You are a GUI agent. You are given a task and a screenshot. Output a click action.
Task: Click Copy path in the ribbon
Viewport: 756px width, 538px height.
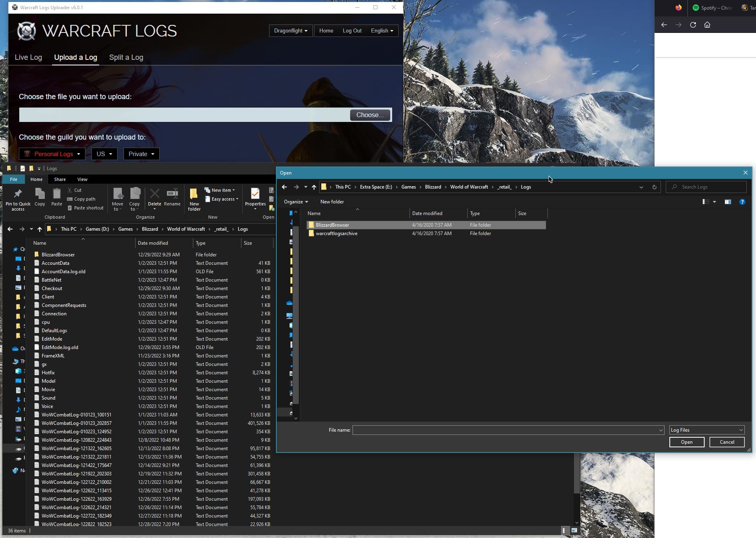pyautogui.click(x=81, y=199)
